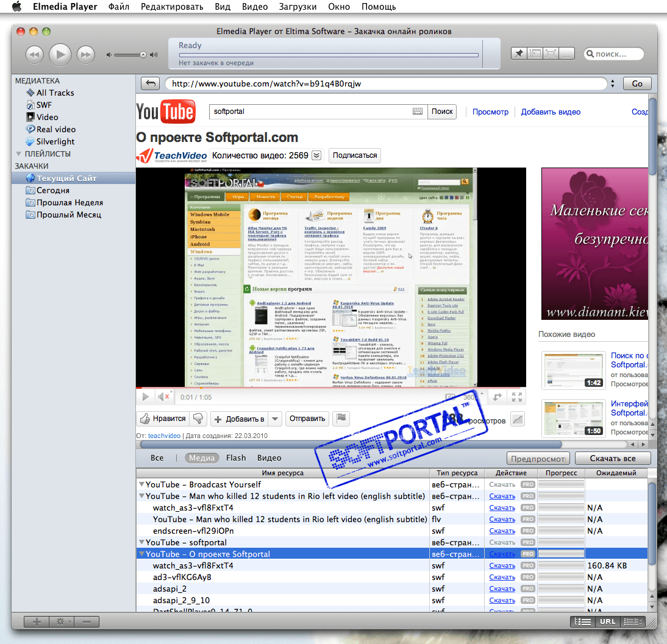Click the main Play button in toolbar
Screen dimensions: 667x644
(x=60, y=54)
